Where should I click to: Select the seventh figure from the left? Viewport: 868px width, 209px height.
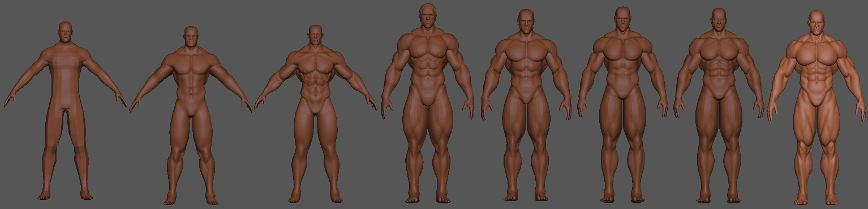click(x=719, y=105)
